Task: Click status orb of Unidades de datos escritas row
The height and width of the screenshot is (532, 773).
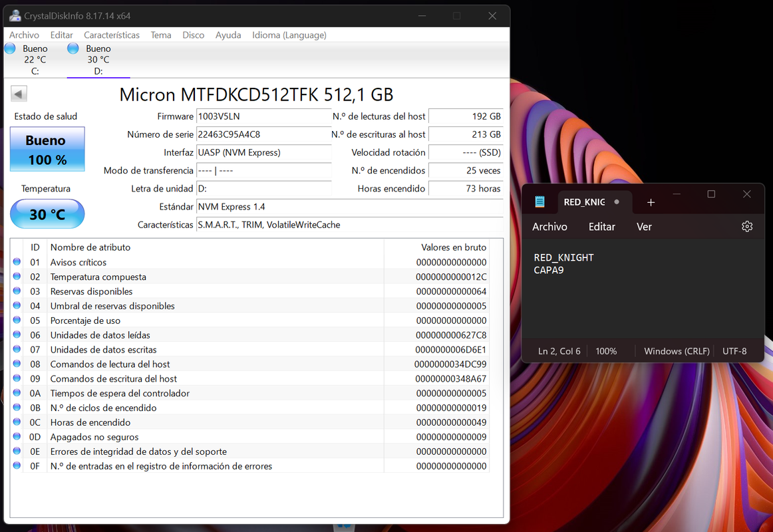Action: [17, 348]
